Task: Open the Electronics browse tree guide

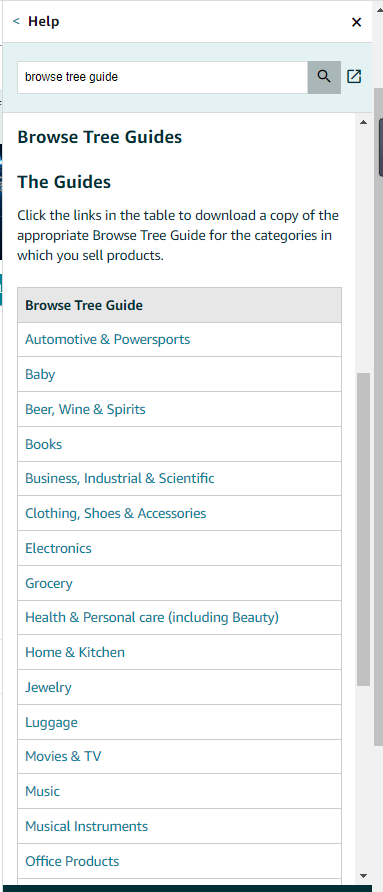Action: [58, 548]
